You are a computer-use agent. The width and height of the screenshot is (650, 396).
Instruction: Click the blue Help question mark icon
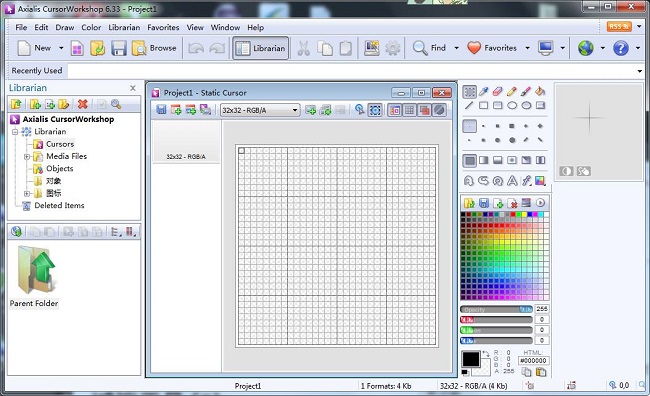tap(621, 48)
